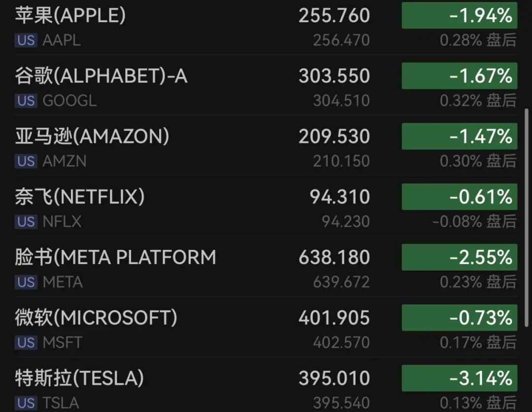Click the US badge next to TSLA
This screenshot has width=532, height=412.
26,403
